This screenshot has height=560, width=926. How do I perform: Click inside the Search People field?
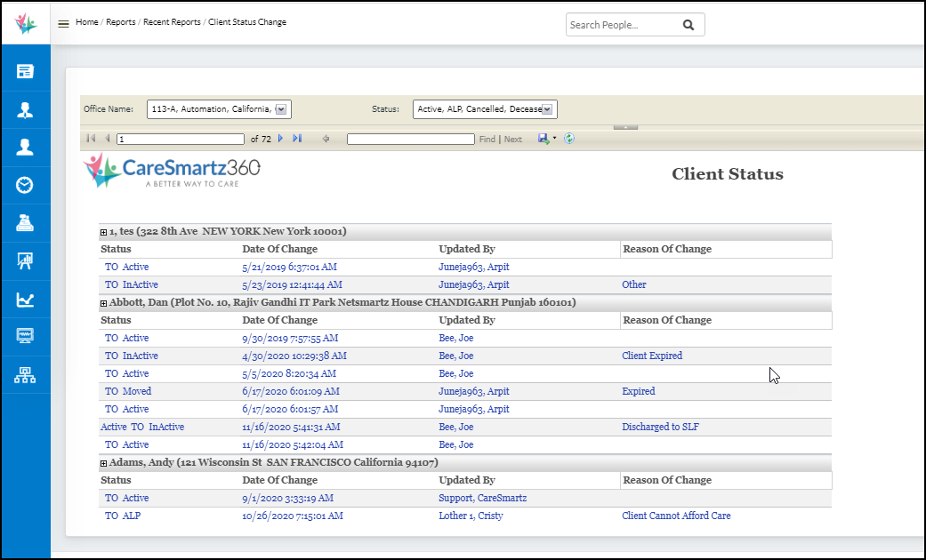[x=623, y=24]
